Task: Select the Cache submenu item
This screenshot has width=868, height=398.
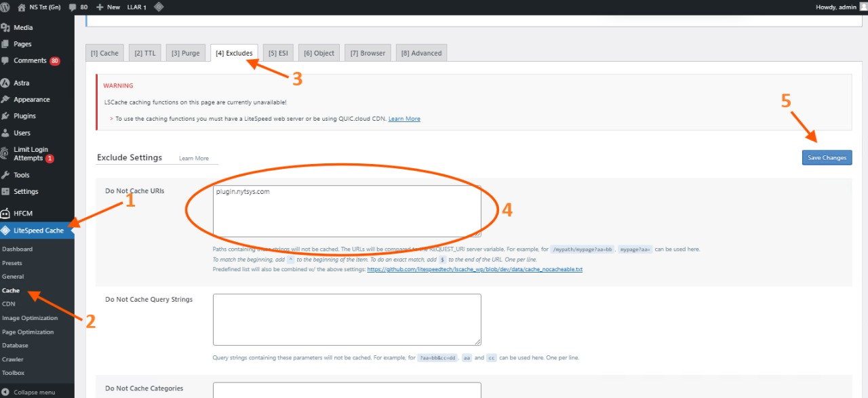Action: 11,290
